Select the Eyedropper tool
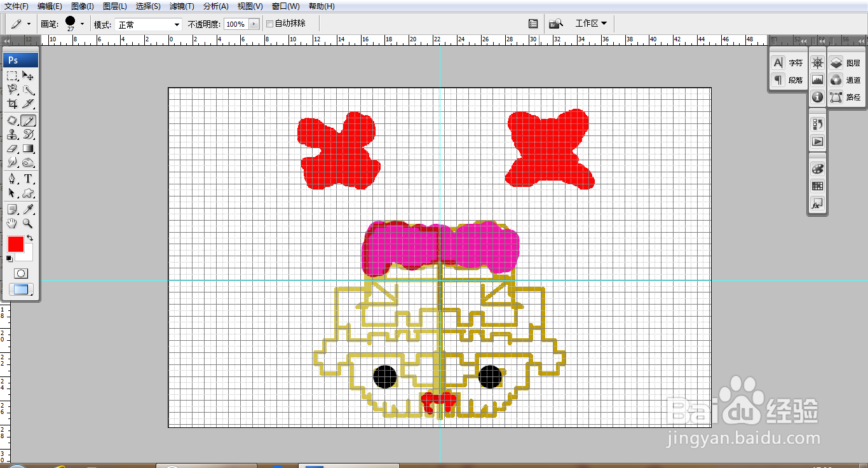The height and width of the screenshot is (468, 868). pyautogui.click(x=28, y=209)
